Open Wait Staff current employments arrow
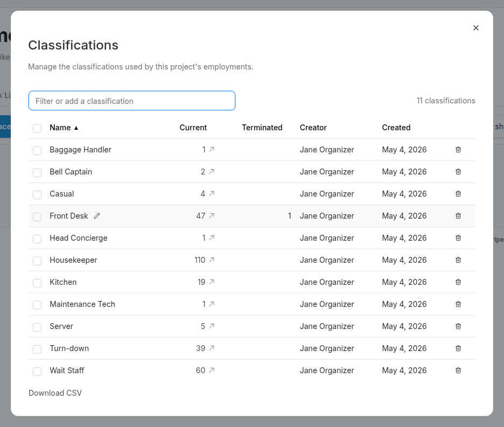Viewport: 504px width, 427px height. pos(212,370)
